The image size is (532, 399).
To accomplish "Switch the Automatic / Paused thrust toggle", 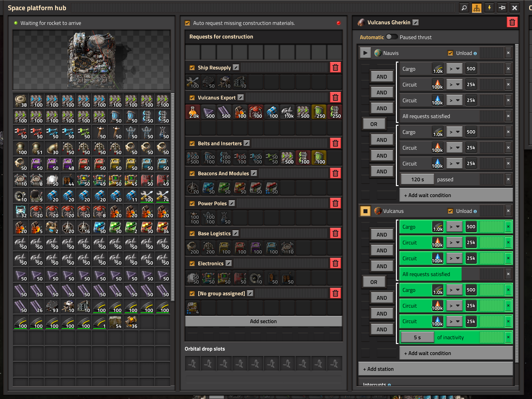I will tap(392, 37).
